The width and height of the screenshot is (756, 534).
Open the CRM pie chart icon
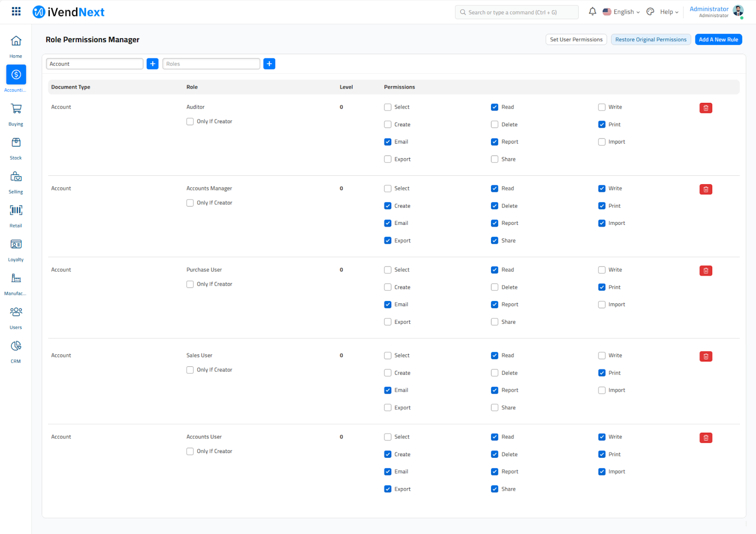[16, 346]
